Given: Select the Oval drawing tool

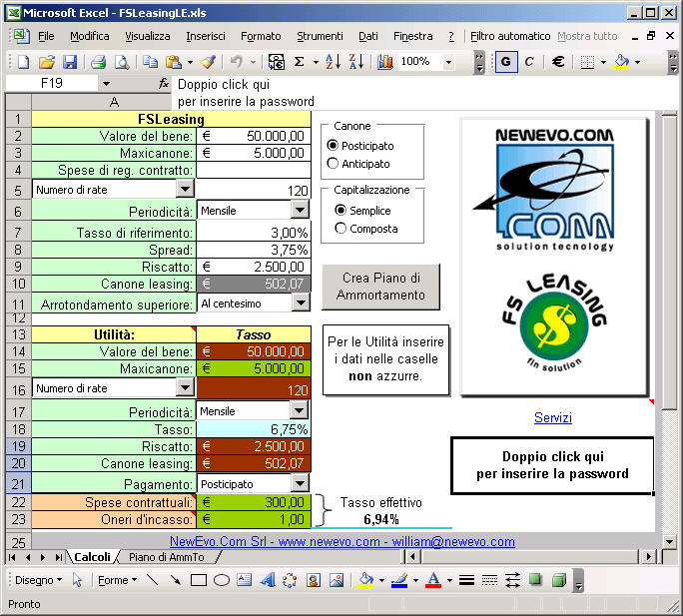Looking at the screenshot, I should (222, 580).
